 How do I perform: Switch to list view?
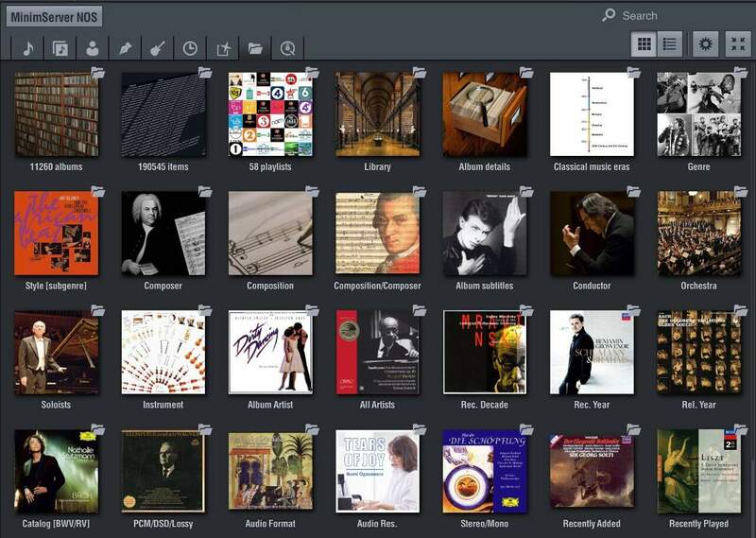click(x=670, y=43)
